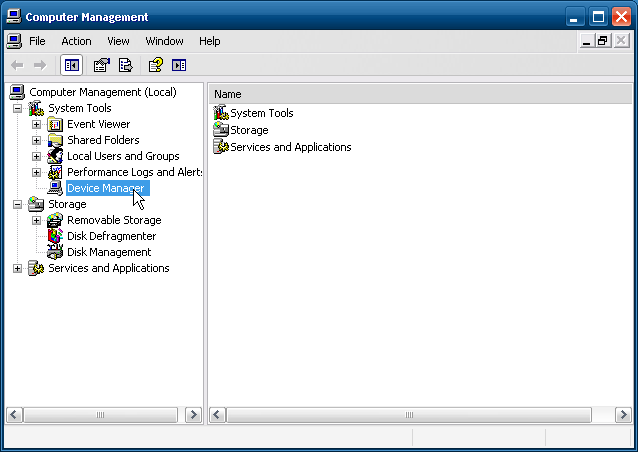Click right pane scroll-right arrow
This screenshot has height=452, width=638.
pos(623,415)
